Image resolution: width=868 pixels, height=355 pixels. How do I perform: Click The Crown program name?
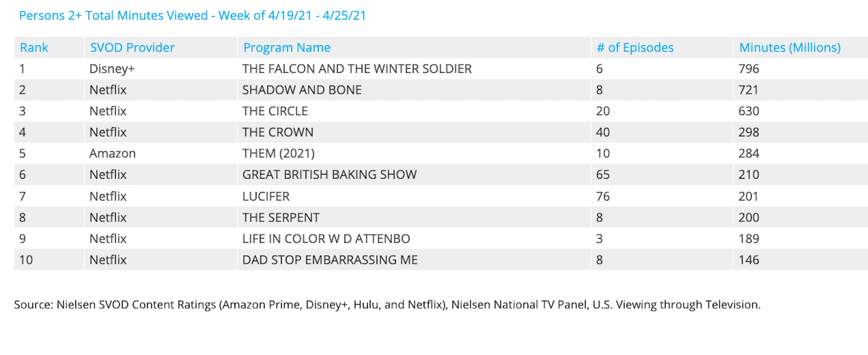pyautogui.click(x=278, y=132)
